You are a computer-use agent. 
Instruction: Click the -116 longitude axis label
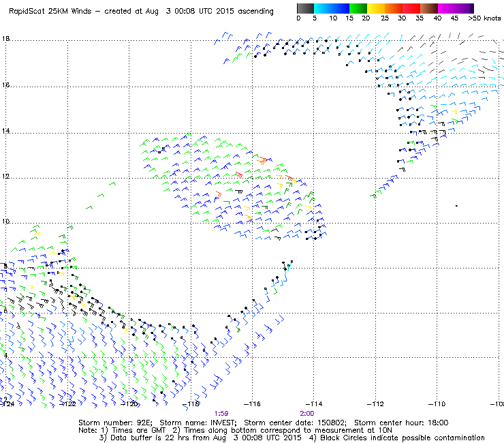pos(252,404)
